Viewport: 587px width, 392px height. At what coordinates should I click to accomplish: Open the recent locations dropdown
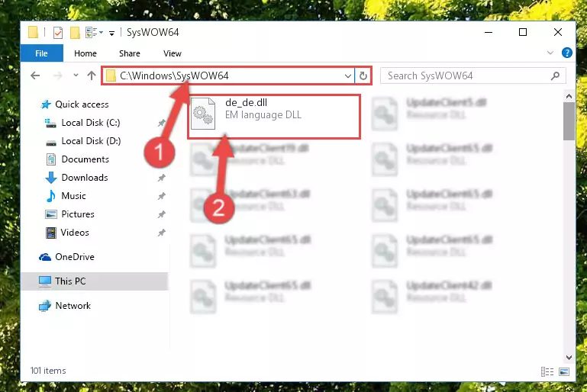[x=76, y=76]
